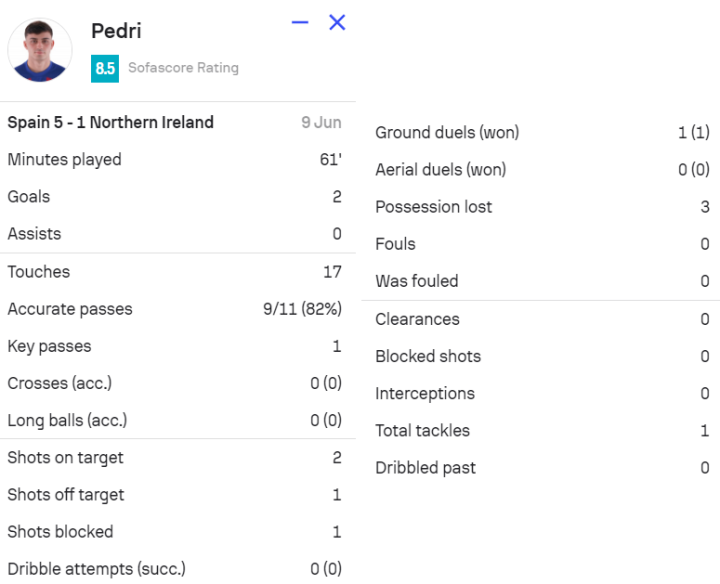Select the 9 Jun match date
The height and width of the screenshot is (584, 720).
[x=321, y=122]
